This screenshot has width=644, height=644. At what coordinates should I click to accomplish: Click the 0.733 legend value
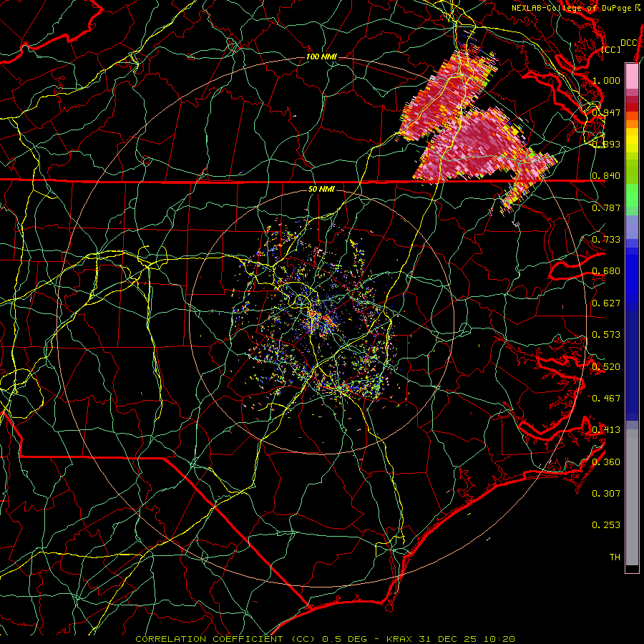pos(606,240)
